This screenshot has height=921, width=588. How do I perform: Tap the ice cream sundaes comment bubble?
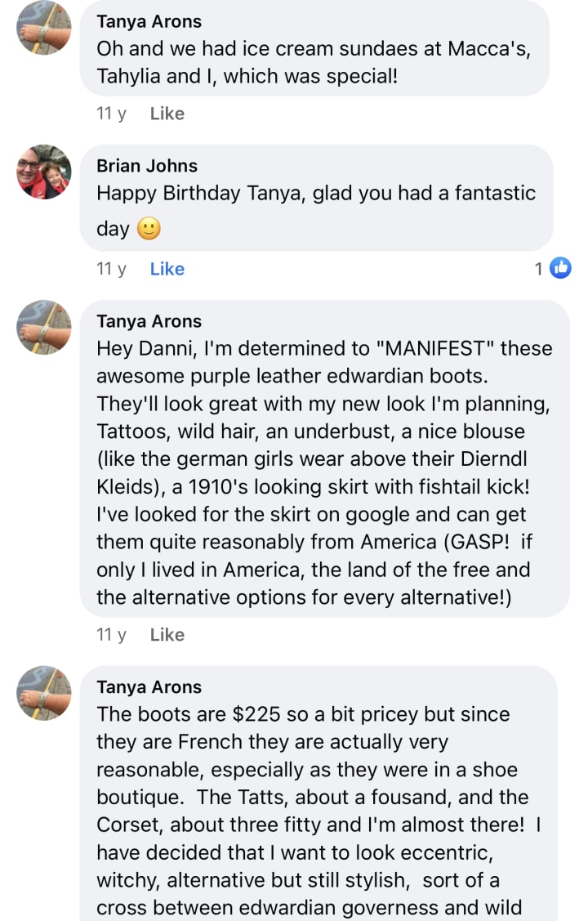pos(314,61)
